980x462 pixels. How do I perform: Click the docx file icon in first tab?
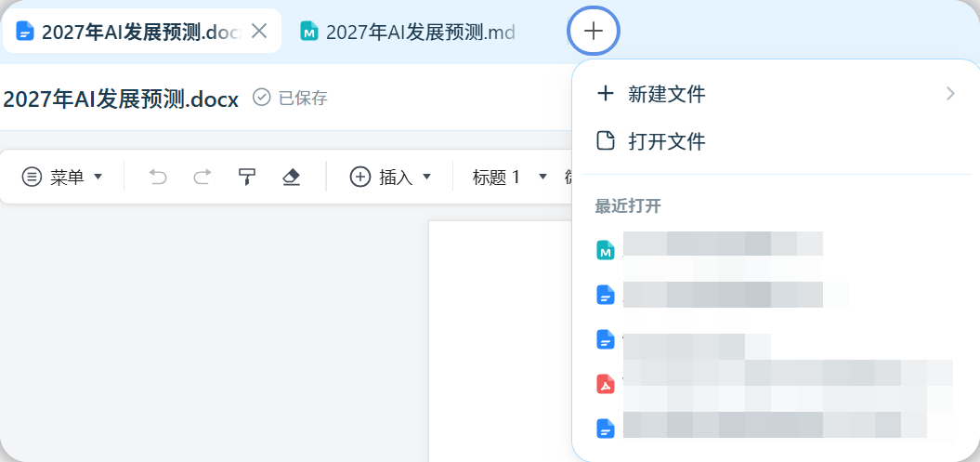[24, 32]
